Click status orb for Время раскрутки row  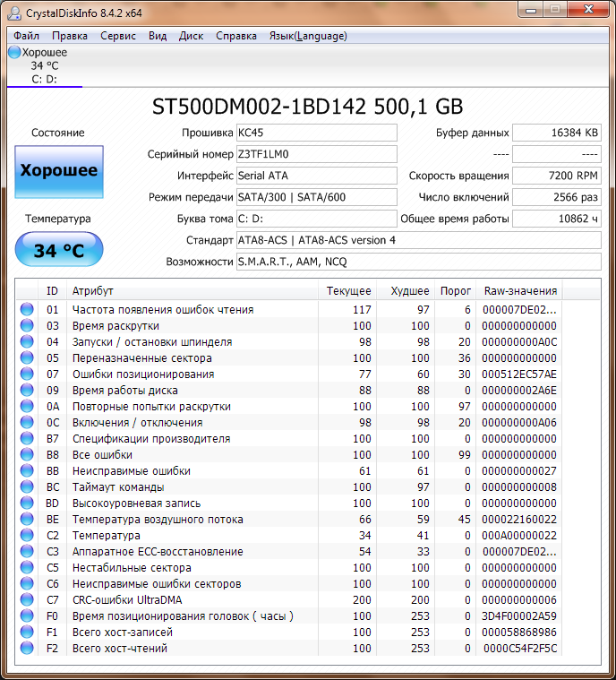click(27, 325)
